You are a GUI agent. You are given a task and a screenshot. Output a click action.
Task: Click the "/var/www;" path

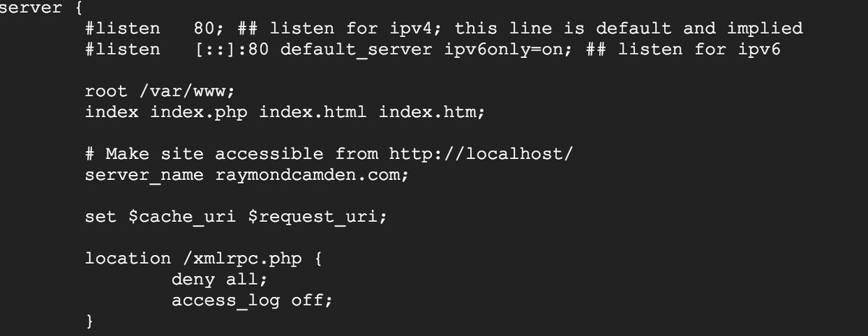(x=189, y=92)
